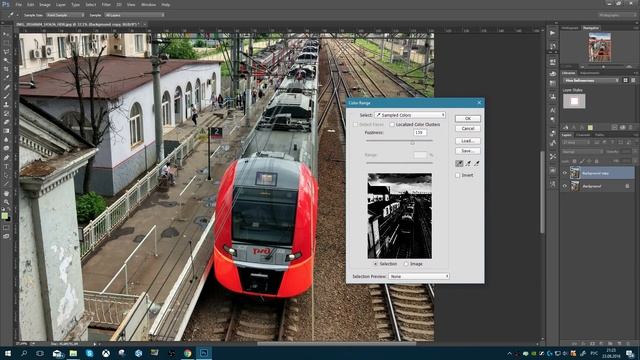Switch to the Histogram tab
Image resolution: width=640 pixels, height=360 pixels.
pos(570,28)
